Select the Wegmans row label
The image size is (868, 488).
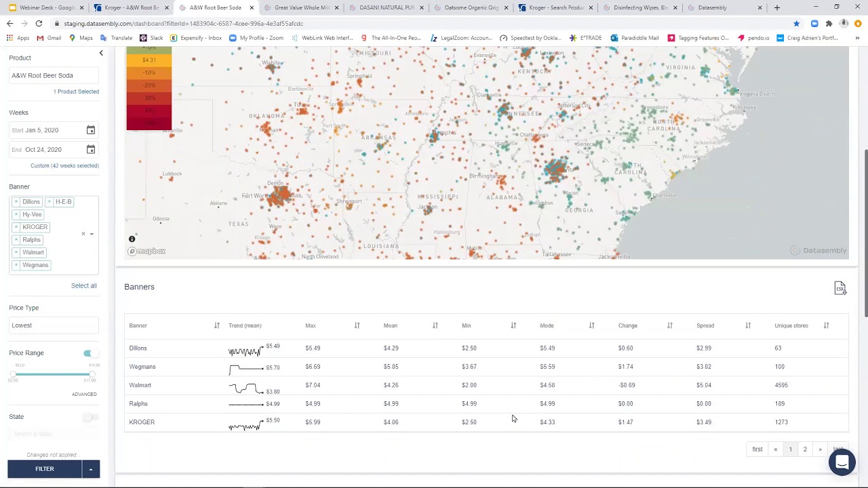click(x=142, y=367)
